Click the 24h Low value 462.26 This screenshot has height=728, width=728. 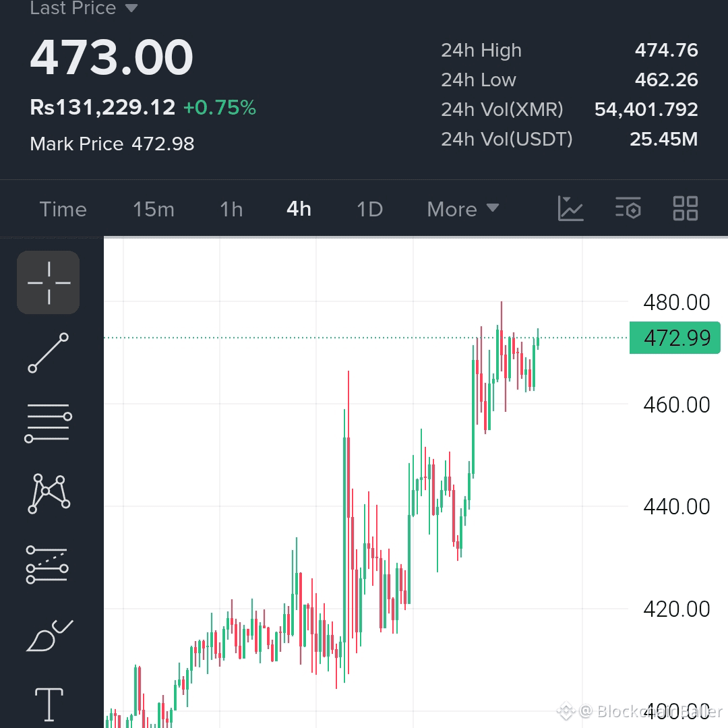click(666, 80)
